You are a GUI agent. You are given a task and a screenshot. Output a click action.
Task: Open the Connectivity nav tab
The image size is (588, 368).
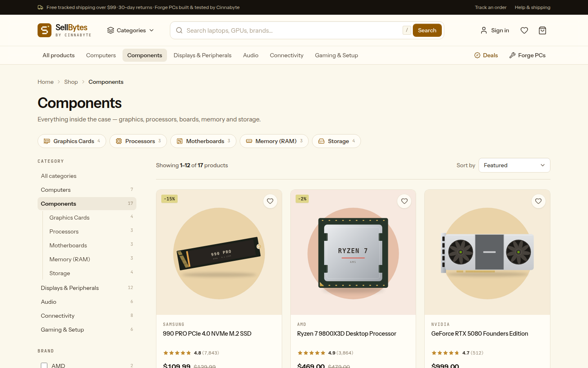coord(287,55)
